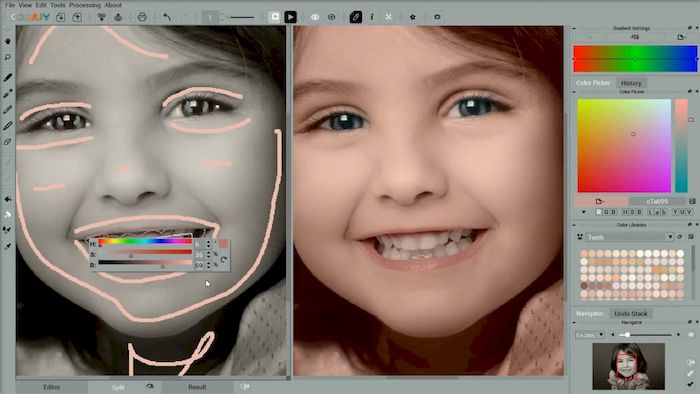Collapse the Navigator panel
The width and height of the screenshot is (700, 394).
point(574,322)
